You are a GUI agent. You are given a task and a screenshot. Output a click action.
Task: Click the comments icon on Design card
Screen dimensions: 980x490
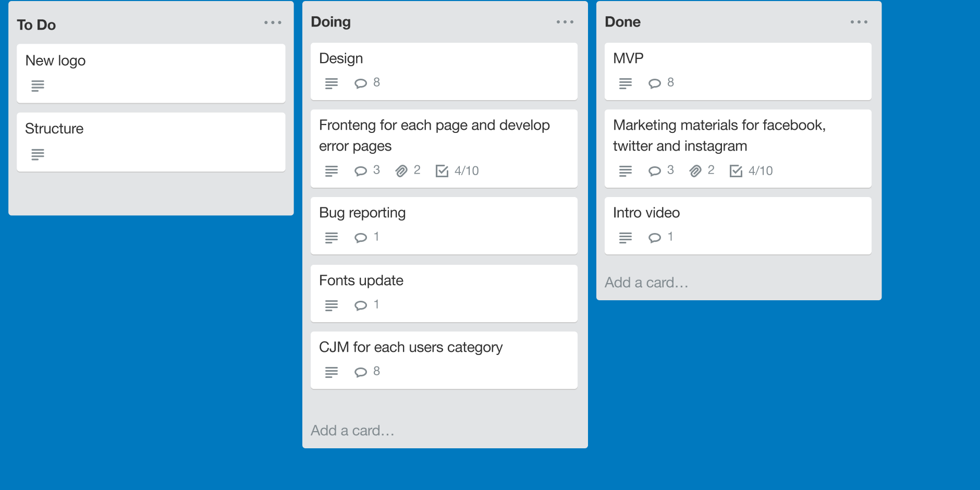coord(361,83)
